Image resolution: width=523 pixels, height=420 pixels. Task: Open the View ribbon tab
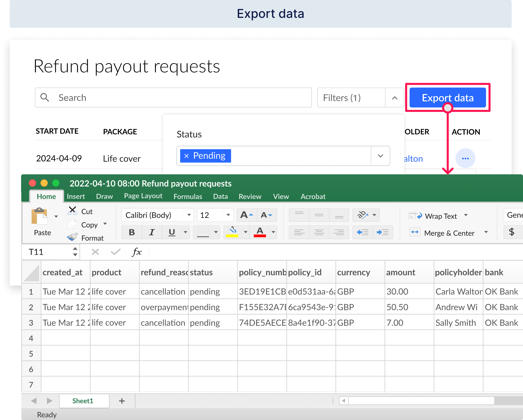(x=281, y=196)
